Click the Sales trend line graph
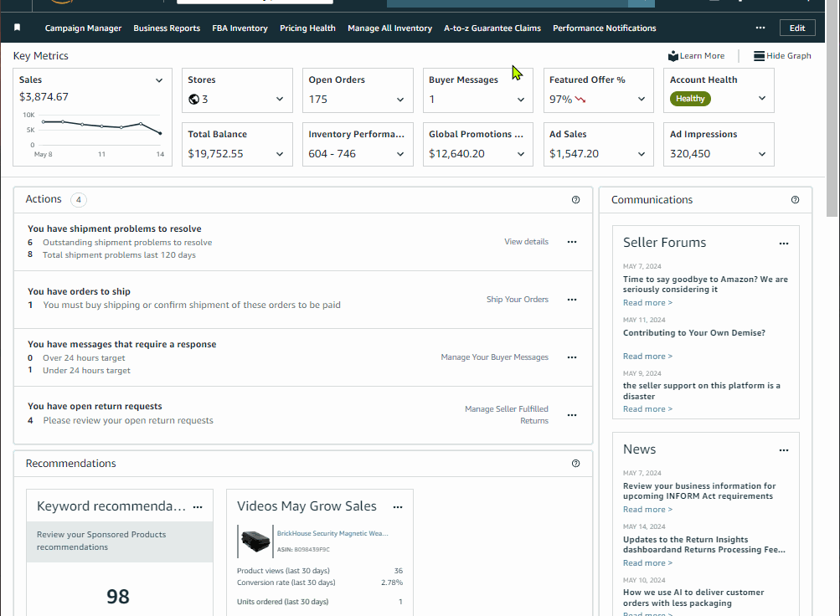Viewport: 840px width, 616px height. tap(102, 127)
